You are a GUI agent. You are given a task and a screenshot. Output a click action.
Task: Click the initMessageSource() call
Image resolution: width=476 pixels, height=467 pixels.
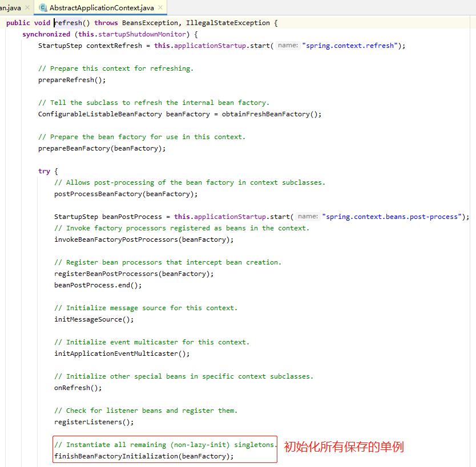click(94, 320)
